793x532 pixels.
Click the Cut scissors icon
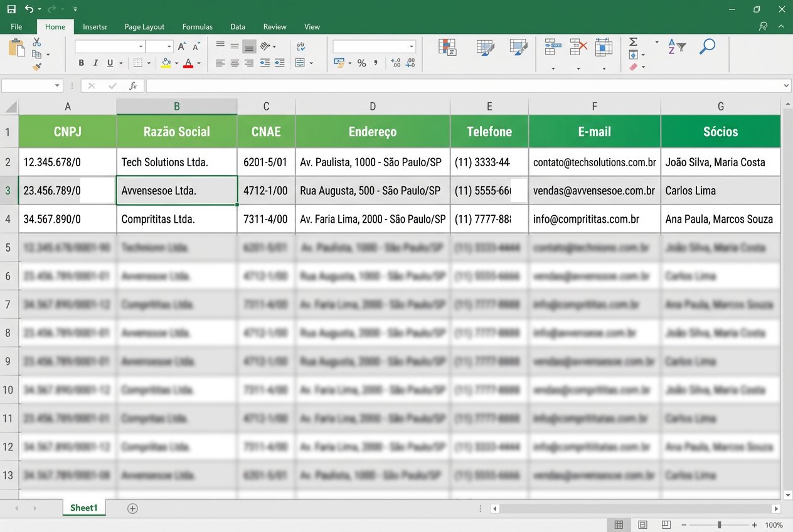[x=36, y=42]
